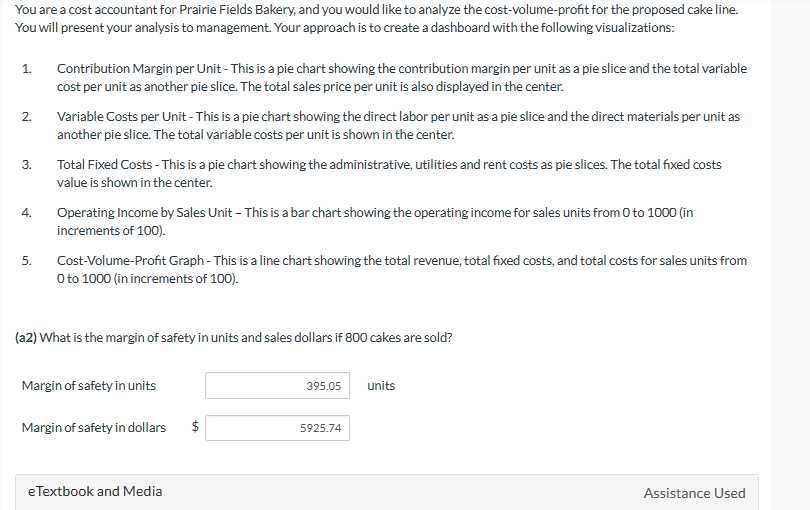
Task: Click the Cost-Volume-Profit Graph description
Action: pos(400,269)
